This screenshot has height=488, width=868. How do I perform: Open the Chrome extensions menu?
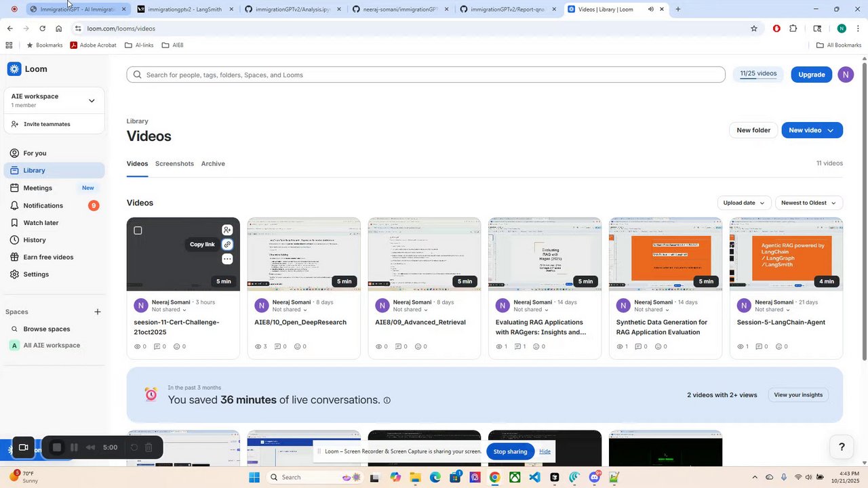pos(793,28)
